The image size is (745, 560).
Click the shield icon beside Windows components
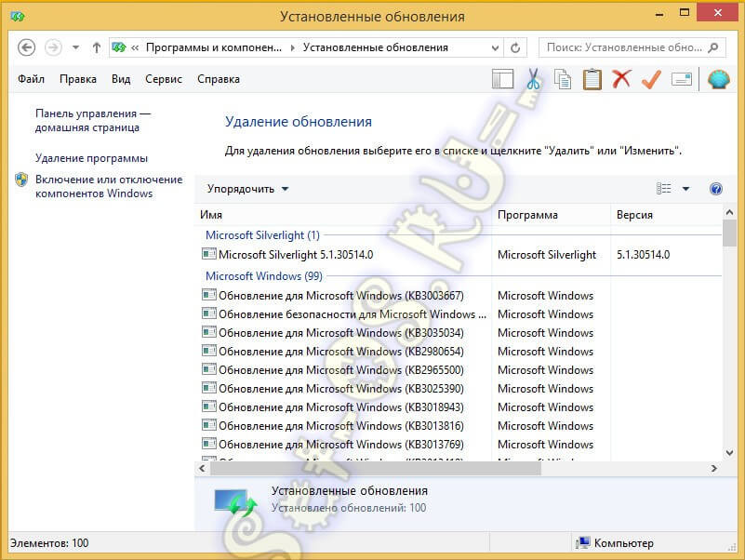21,180
